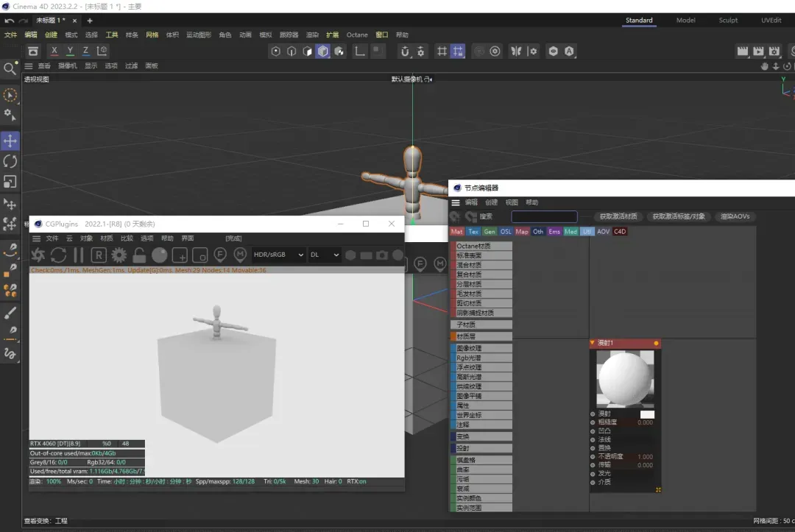Click the Octane render settings gear icon
This screenshot has height=532, width=795.
click(x=119, y=255)
